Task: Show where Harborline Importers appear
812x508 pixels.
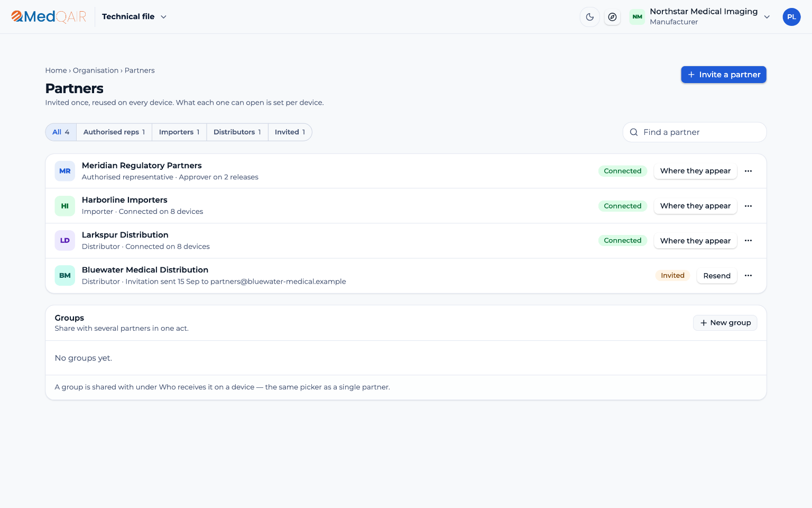Action: [695, 206]
